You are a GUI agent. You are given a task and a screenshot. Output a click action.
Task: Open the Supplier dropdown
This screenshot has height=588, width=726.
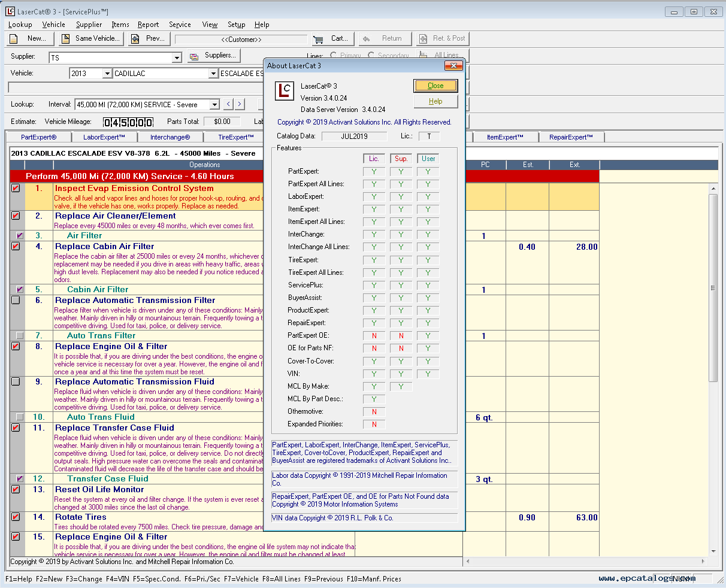pos(177,57)
